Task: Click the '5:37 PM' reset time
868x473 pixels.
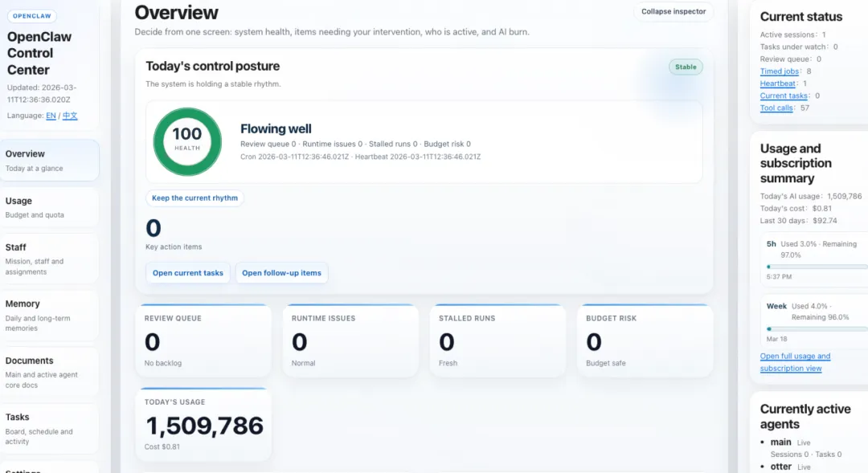Action: tap(779, 276)
